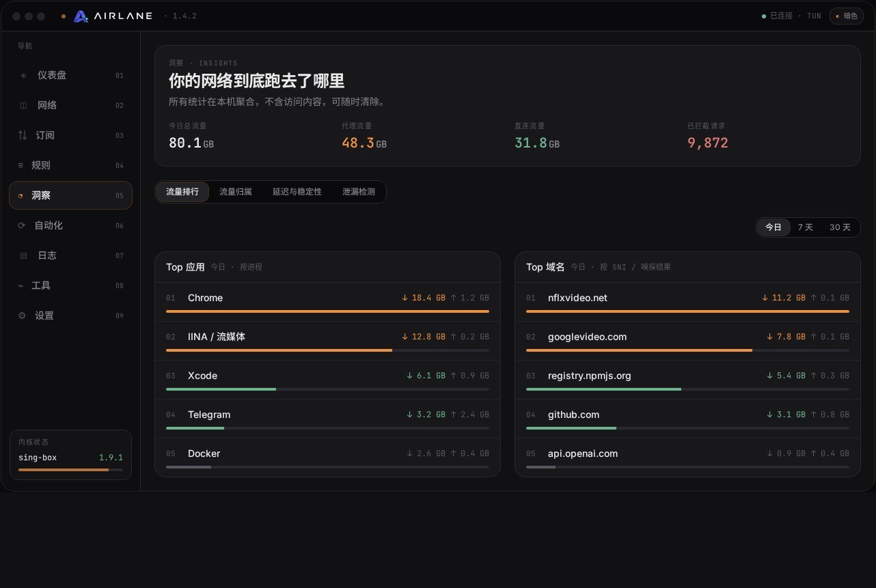Viewport: 876px width, 588px height.
Task: Click Chrome's 18.4 GB download value
Action: 424,298
